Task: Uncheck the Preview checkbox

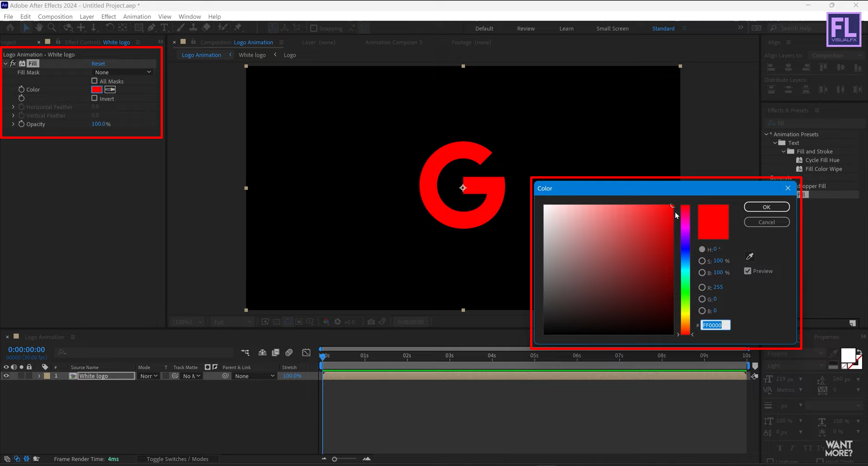Action: click(748, 271)
